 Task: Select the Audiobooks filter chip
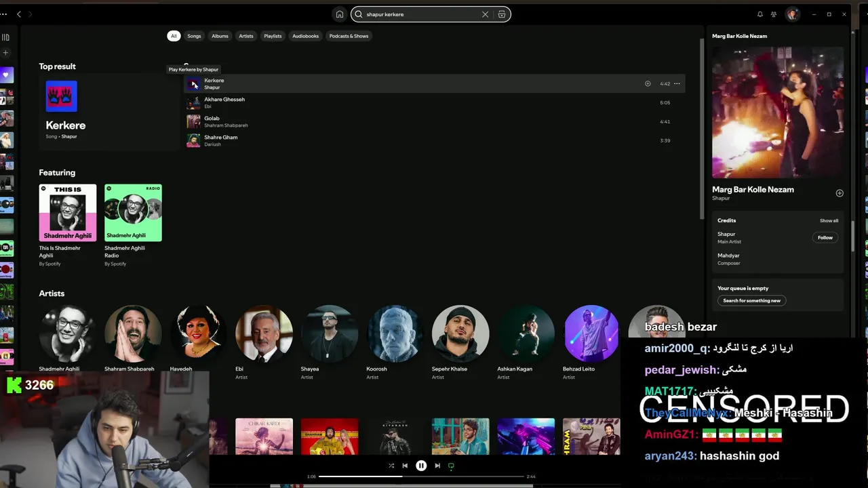[x=305, y=36]
